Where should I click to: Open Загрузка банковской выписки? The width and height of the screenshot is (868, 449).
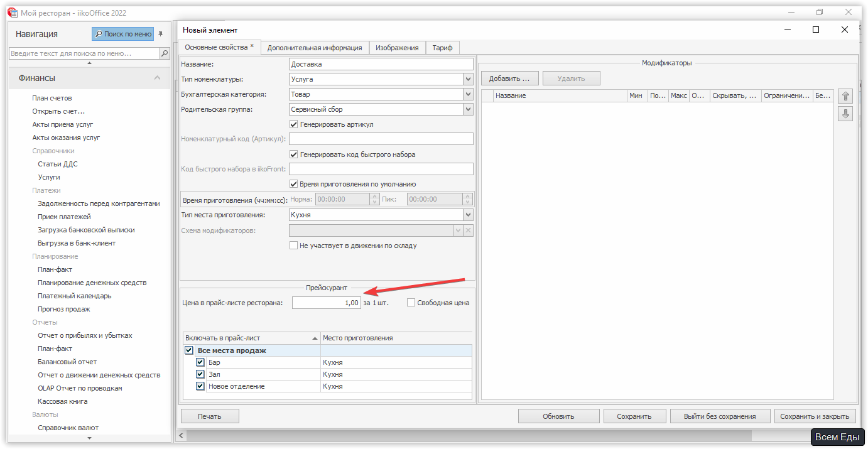86,230
